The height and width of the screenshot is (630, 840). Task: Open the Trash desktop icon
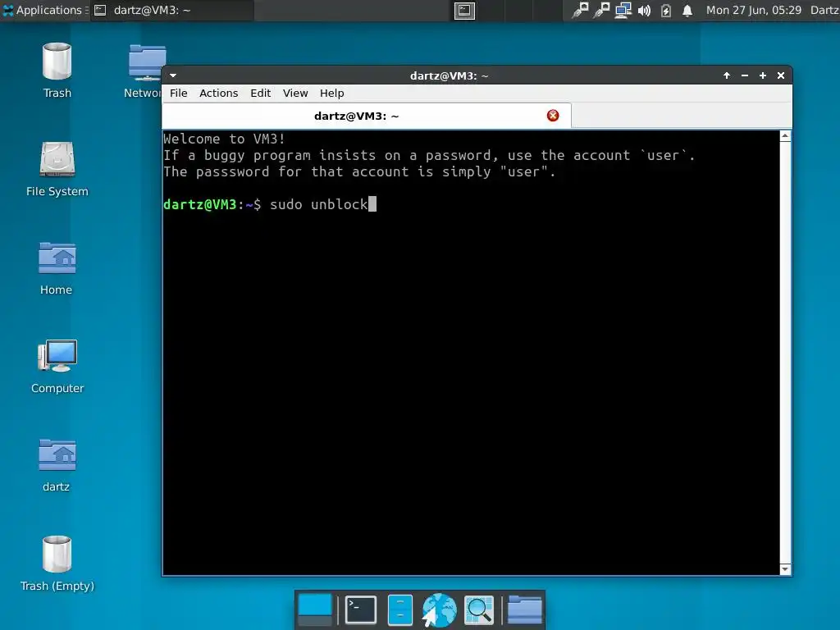tap(57, 70)
